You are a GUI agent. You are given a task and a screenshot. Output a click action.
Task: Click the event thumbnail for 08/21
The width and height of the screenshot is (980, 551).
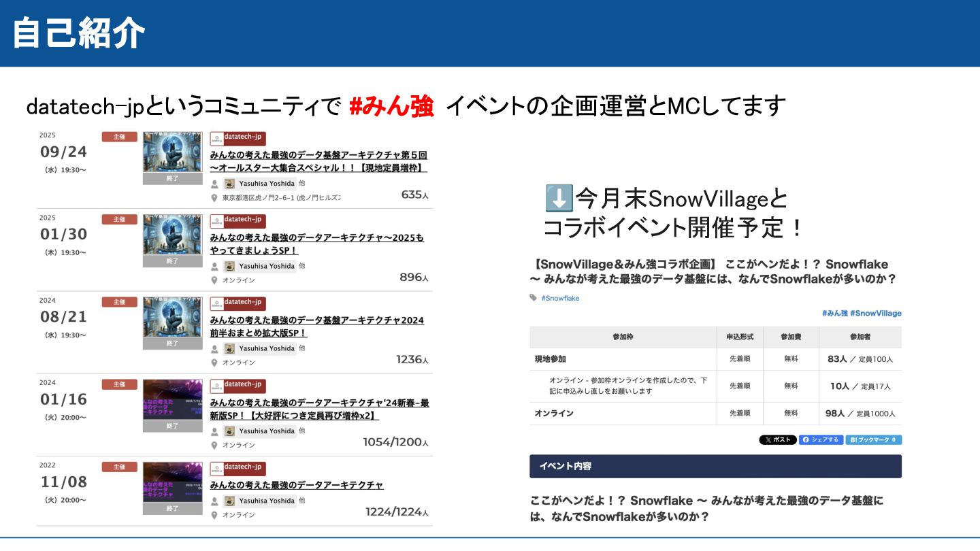(x=172, y=318)
